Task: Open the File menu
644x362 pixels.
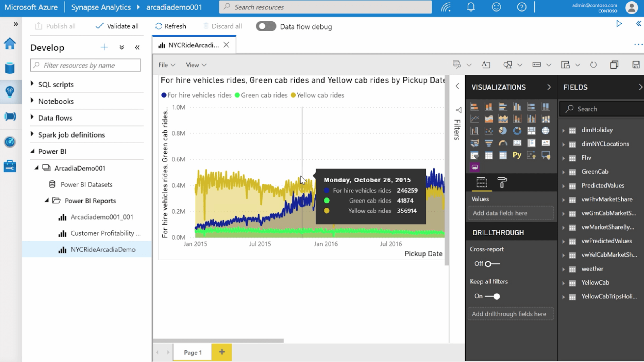Action: [x=167, y=65]
